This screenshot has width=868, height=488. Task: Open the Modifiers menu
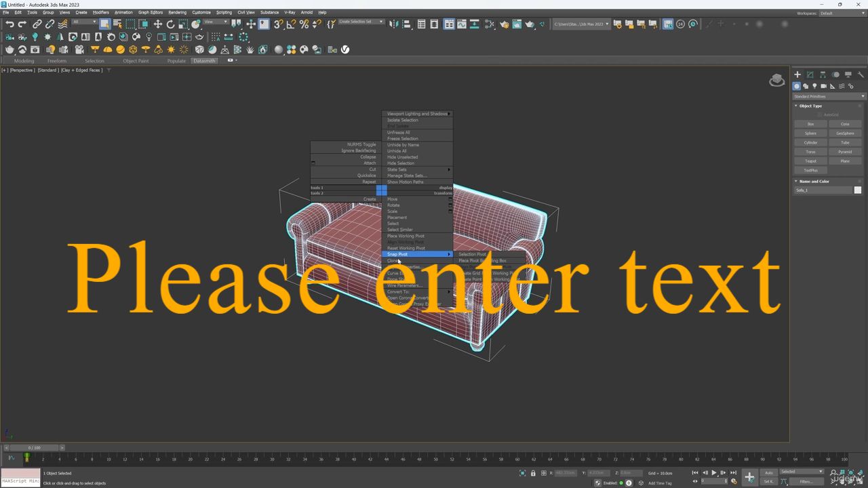click(100, 12)
